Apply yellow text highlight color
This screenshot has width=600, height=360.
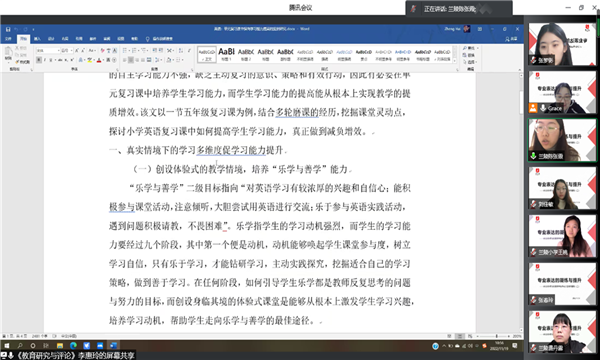(x=90, y=60)
